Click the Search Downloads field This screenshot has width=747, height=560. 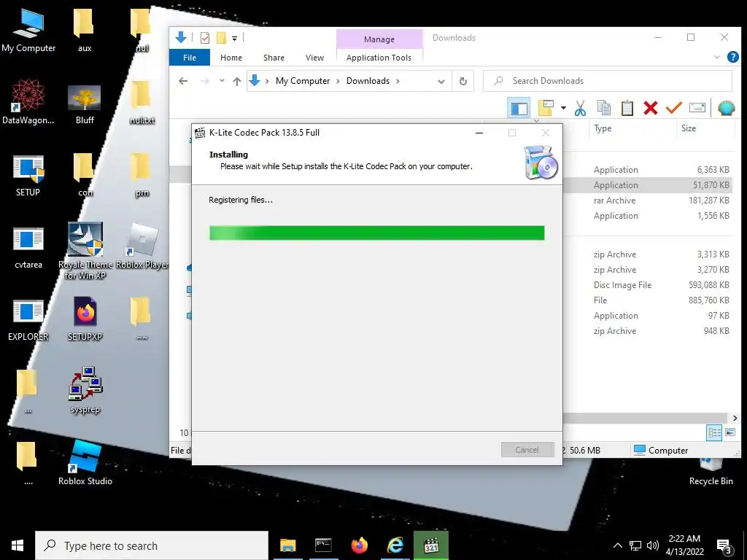tap(608, 81)
